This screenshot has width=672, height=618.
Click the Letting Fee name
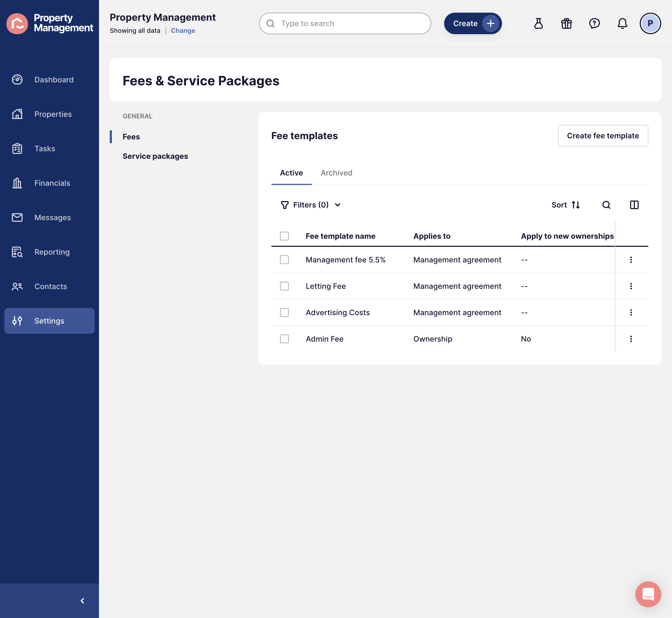click(x=326, y=286)
